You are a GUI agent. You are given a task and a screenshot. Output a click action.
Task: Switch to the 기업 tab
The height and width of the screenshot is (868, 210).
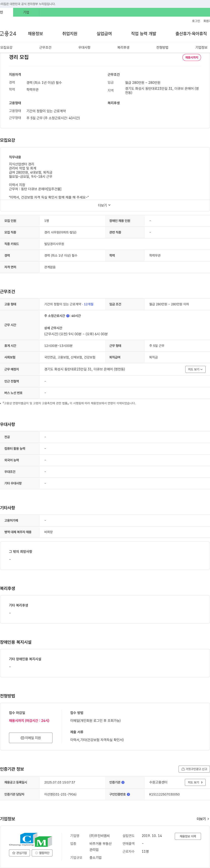point(26,12)
